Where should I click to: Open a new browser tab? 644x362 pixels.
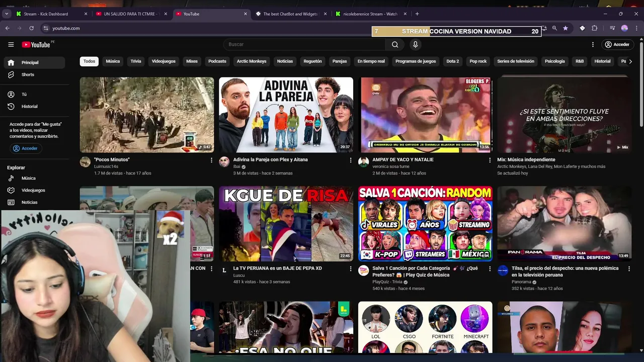point(417,14)
